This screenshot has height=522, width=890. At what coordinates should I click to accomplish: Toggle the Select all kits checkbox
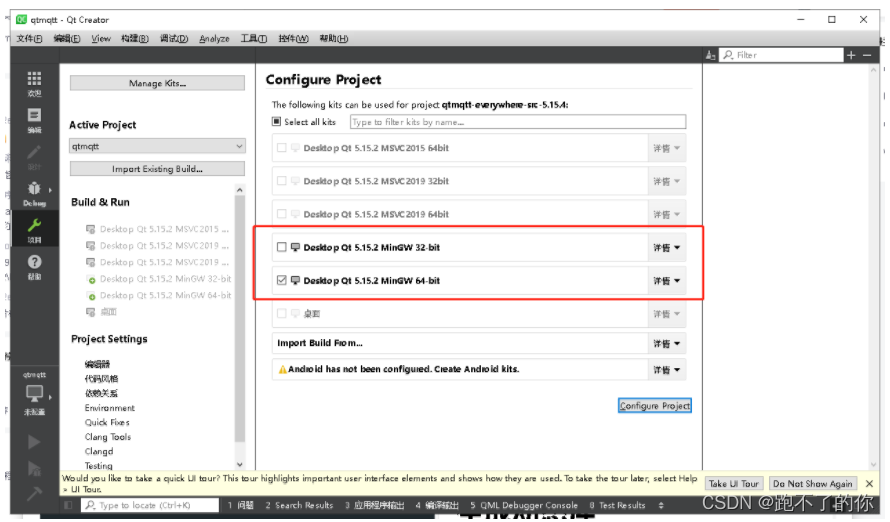point(276,121)
